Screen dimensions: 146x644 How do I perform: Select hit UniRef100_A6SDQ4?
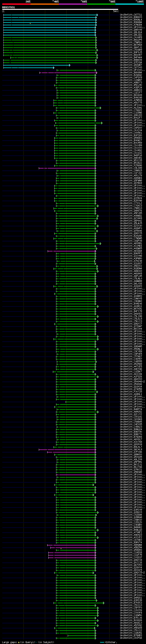tap(131, 251)
